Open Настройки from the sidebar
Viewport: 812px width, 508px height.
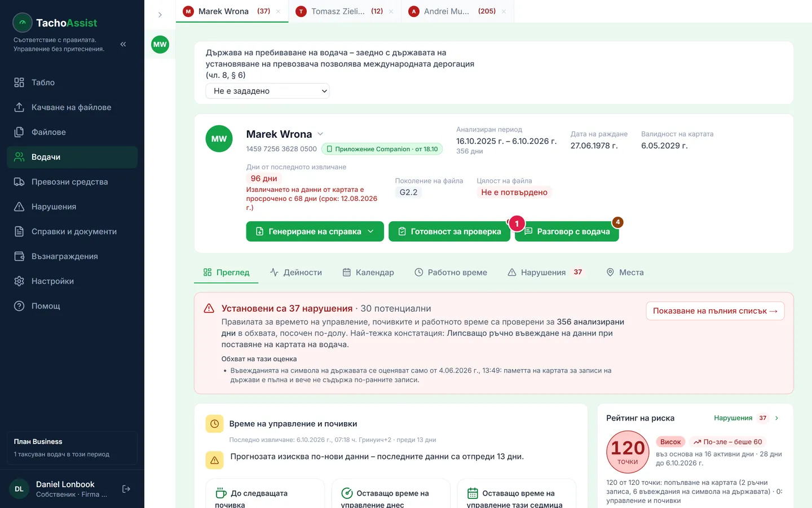click(x=72, y=281)
